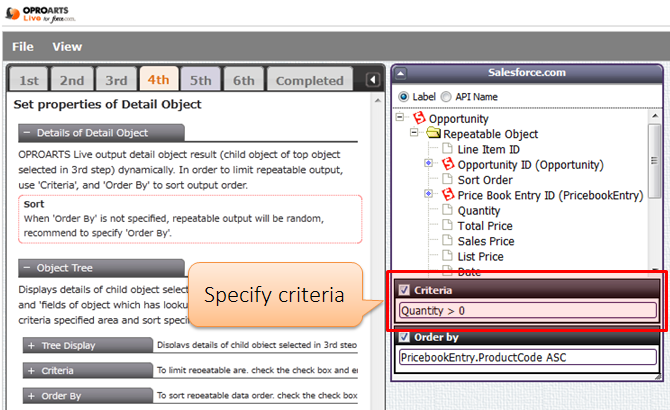
Task: Open the File menu
Action: pyautogui.click(x=23, y=47)
